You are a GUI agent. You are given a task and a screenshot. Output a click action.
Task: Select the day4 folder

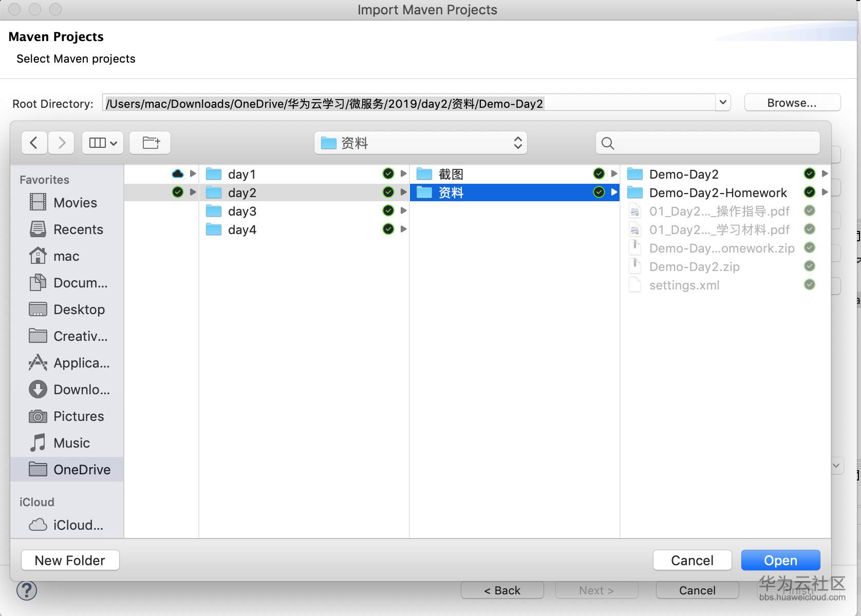pyautogui.click(x=304, y=229)
